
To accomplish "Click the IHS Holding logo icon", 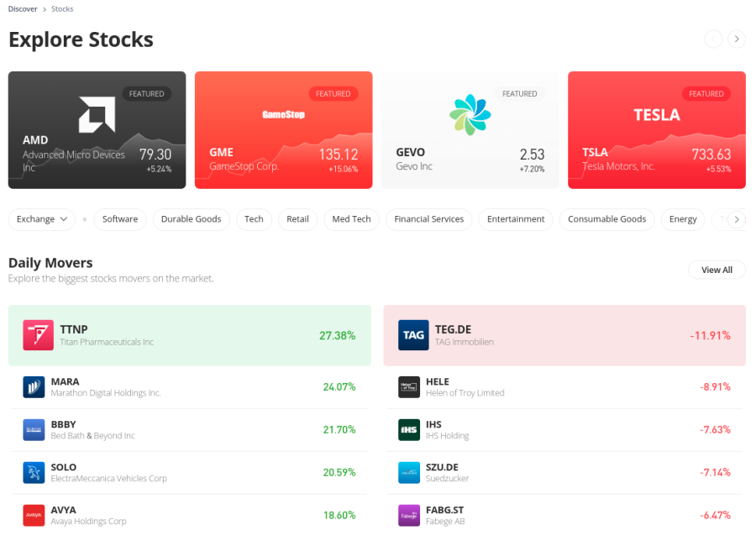I will pos(409,430).
